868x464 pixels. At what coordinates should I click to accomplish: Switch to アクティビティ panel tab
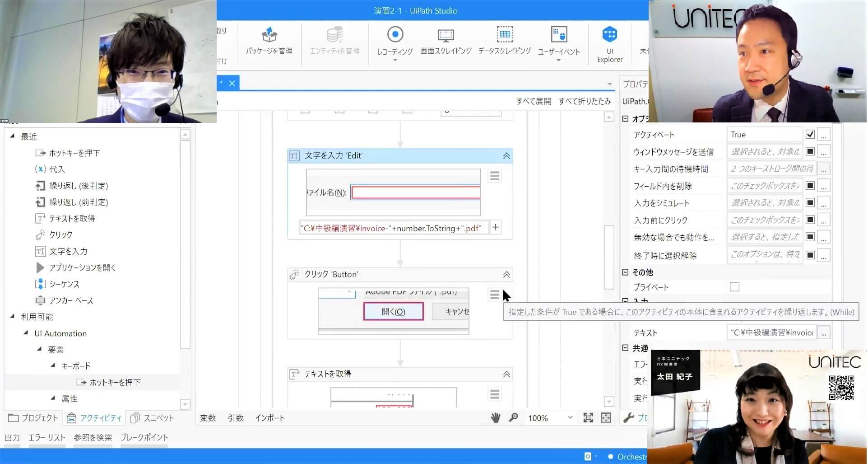(x=94, y=418)
